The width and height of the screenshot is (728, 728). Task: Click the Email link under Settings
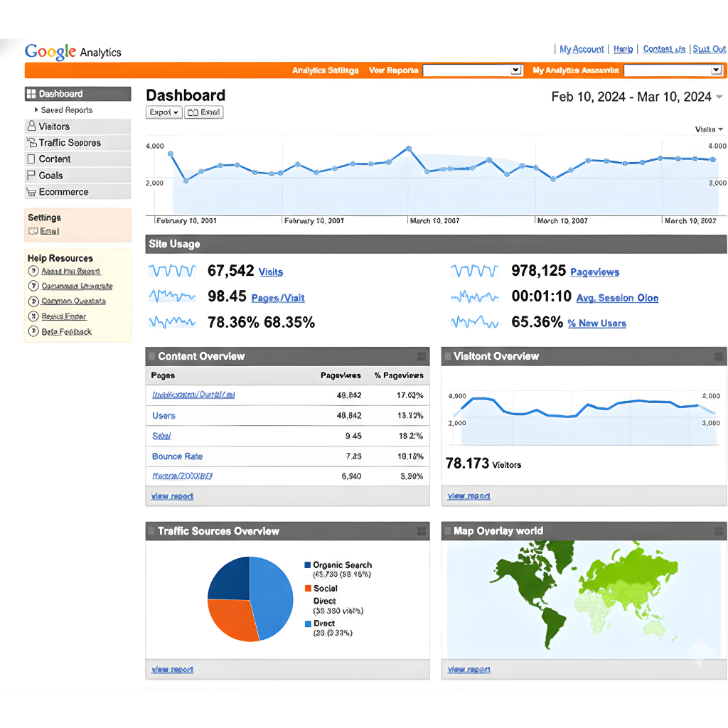pyautogui.click(x=50, y=231)
